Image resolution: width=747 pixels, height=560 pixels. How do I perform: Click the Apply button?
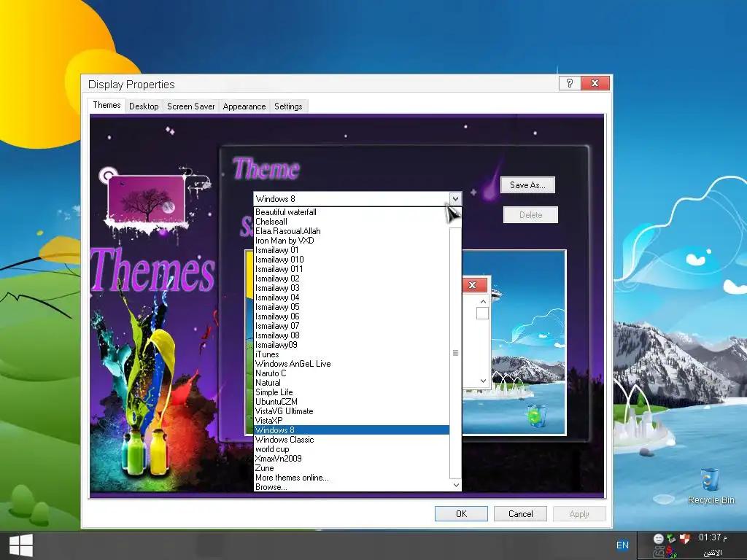579,514
